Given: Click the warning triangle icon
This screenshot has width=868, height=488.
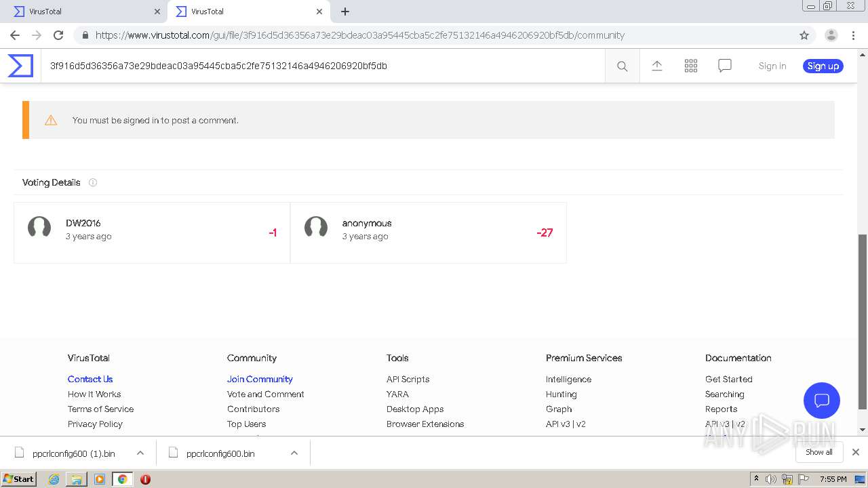Looking at the screenshot, I should 51,120.
